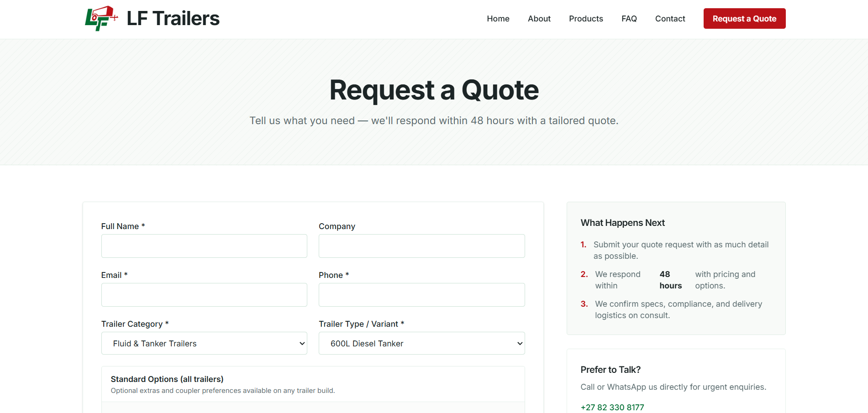
Task: Focus the Phone input field
Action: coord(421,295)
